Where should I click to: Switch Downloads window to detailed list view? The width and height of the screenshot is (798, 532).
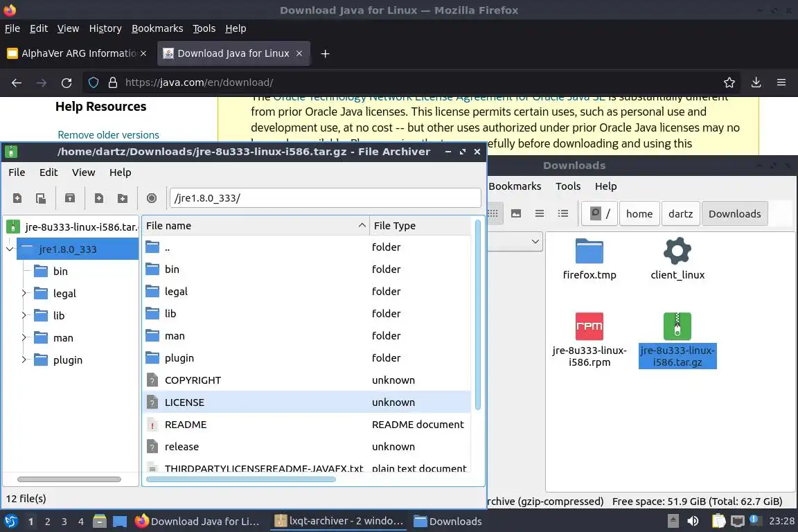click(x=563, y=213)
